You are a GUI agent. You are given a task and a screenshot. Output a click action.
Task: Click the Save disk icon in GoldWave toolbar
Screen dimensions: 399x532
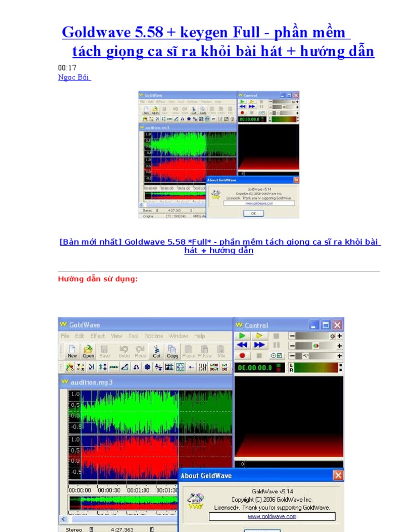tap(104, 351)
